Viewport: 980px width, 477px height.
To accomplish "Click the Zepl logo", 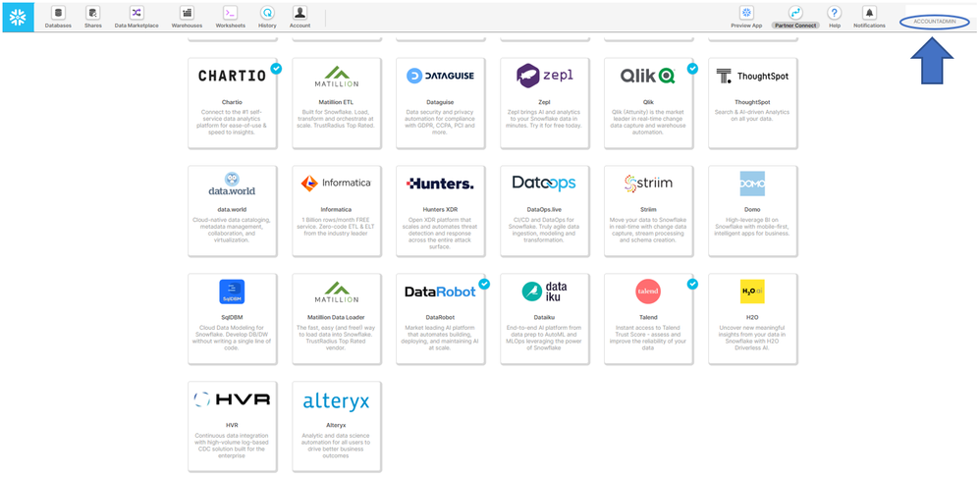I will pyautogui.click(x=544, y=76).
